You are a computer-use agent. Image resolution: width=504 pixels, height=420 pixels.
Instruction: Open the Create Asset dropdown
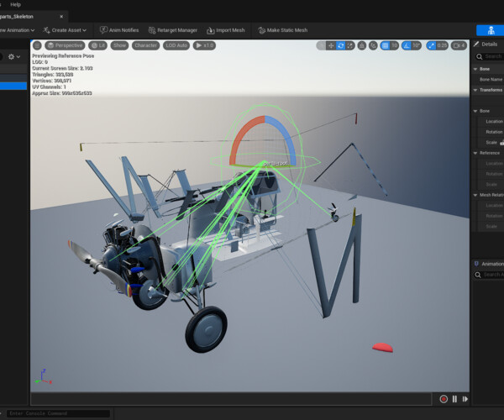click(x=65, y=30)
